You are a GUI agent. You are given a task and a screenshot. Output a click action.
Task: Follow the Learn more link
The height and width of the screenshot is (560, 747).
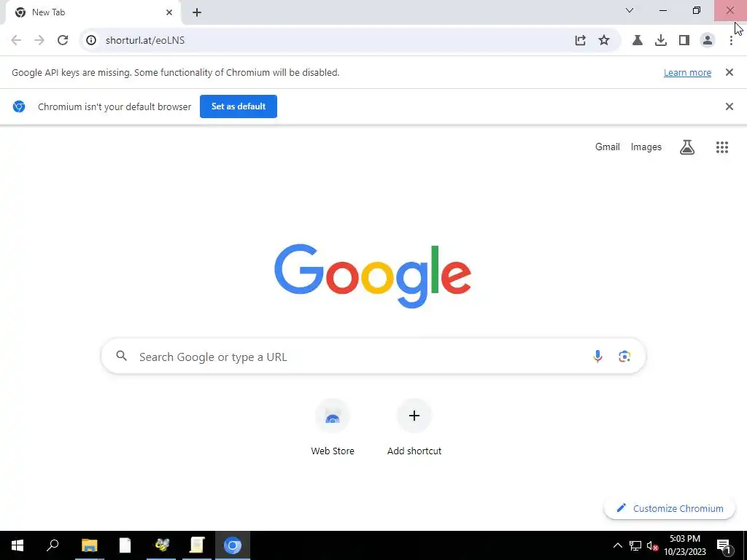[x=687, y=73]
